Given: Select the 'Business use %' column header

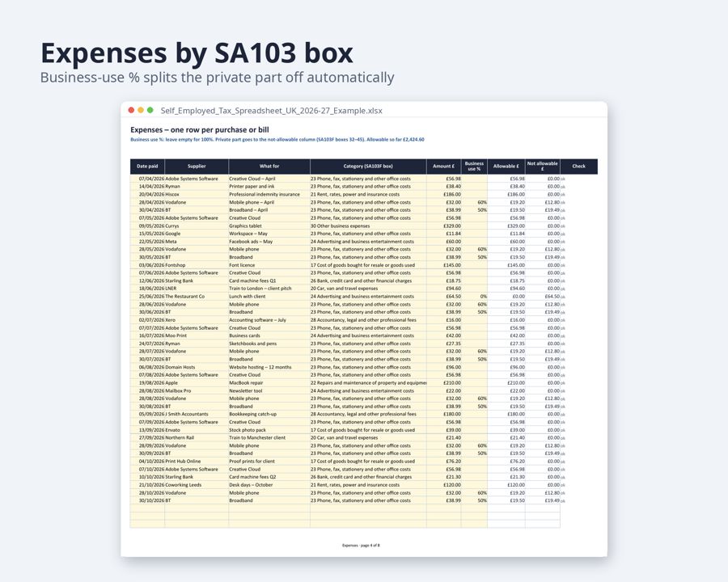Looking at the screenshot, I should tap(474, 167).
